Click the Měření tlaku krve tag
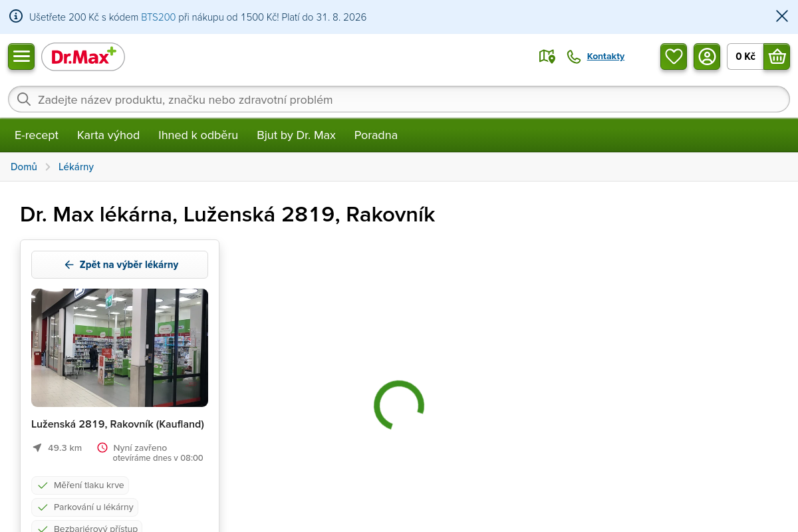Screen dimensions: 798x532 click(80, 485)
